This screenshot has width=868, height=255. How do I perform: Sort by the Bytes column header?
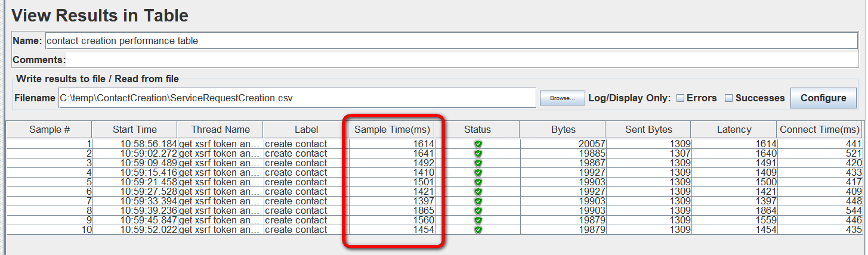pos(563,129)
